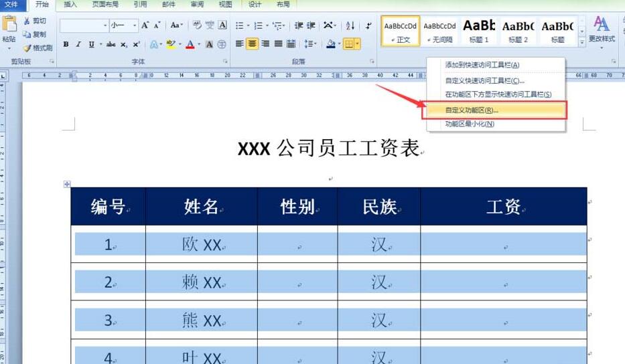This screenshot has height=364, width=625.
Task: Toggle subscript formatting
Action: tap(124, 44)
